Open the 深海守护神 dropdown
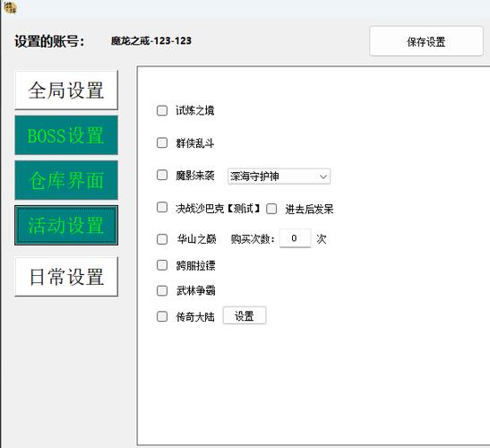 pyautogui.click(x=279, y=177)
